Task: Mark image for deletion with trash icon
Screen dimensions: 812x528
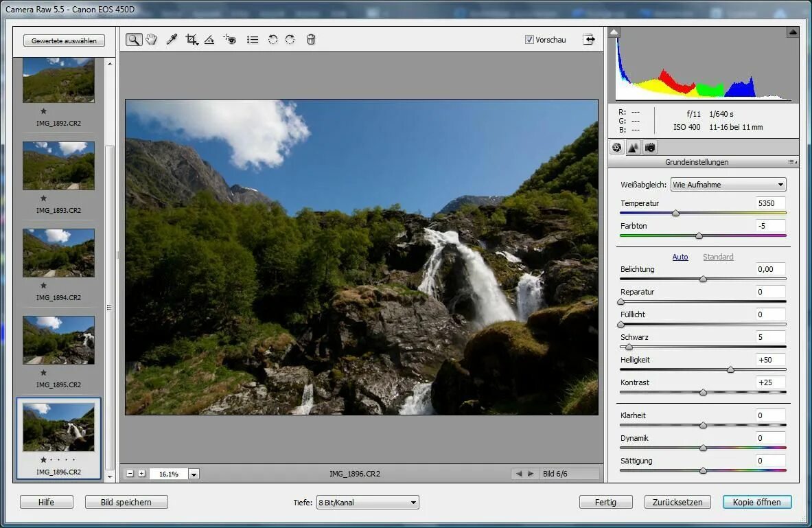Action: click(311, 39)
